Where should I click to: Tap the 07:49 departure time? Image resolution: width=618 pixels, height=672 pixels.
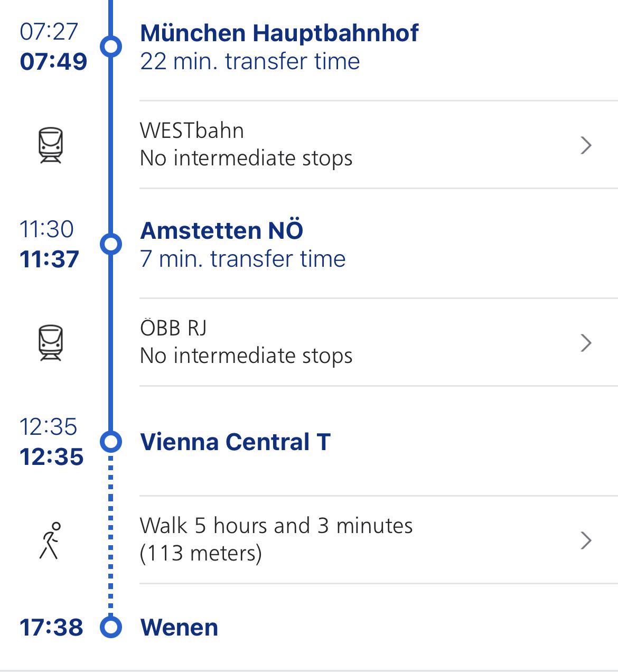pyautogui.click(x=53, y=61)
